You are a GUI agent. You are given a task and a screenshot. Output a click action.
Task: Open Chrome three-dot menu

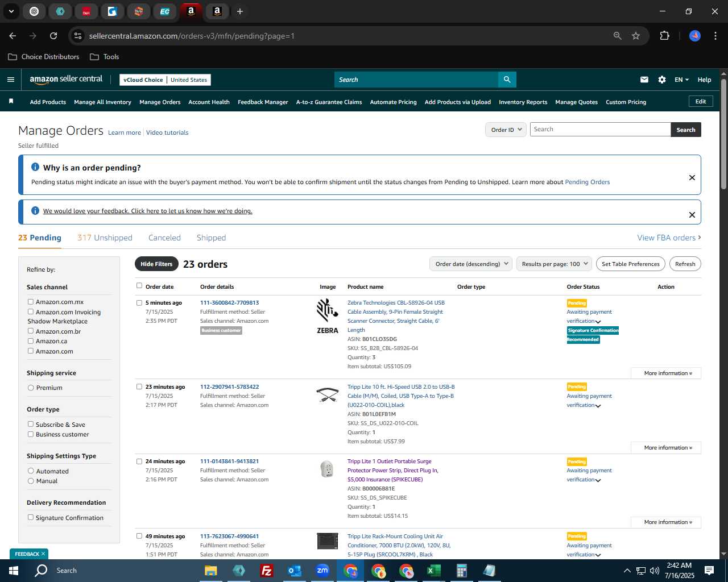point(714,36)
